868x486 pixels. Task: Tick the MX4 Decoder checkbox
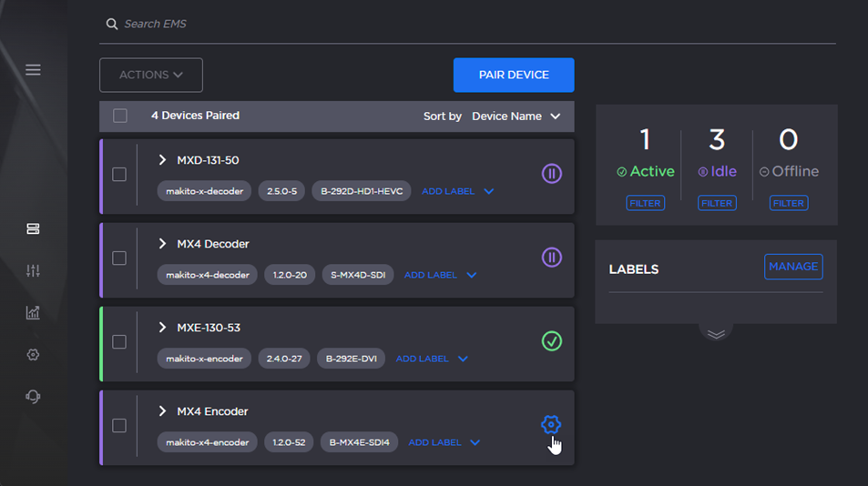pos(119,258)
